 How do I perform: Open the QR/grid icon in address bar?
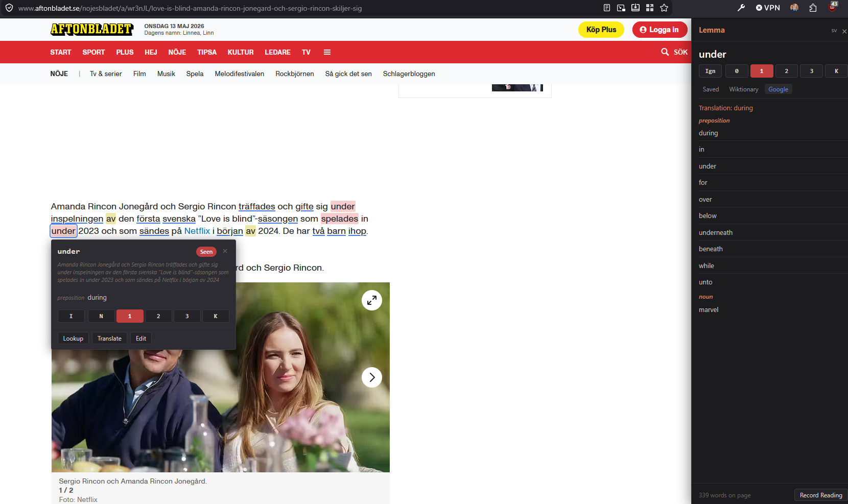650,8
